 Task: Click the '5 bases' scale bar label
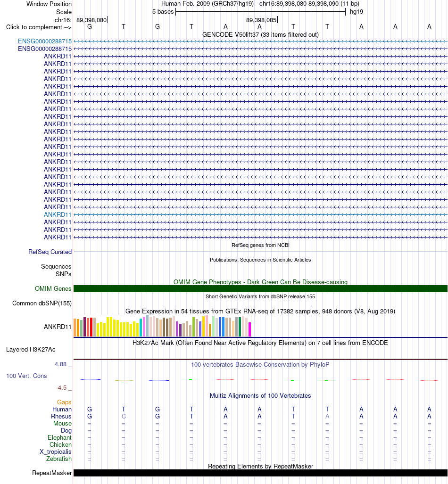pyautogui.click(x=163, y=12)
